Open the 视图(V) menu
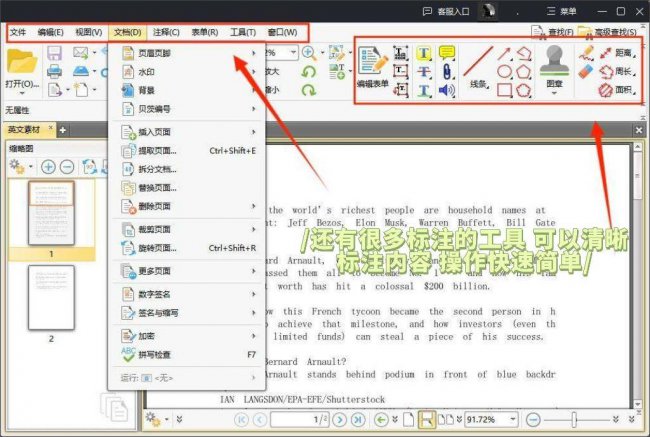The image size is (650, 437). (x=88, y=32)
